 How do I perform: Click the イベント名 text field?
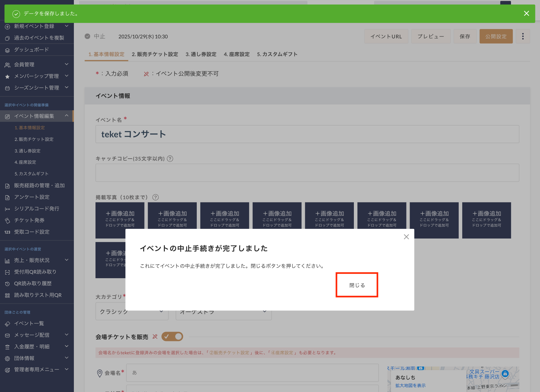(x=307, y=134)
